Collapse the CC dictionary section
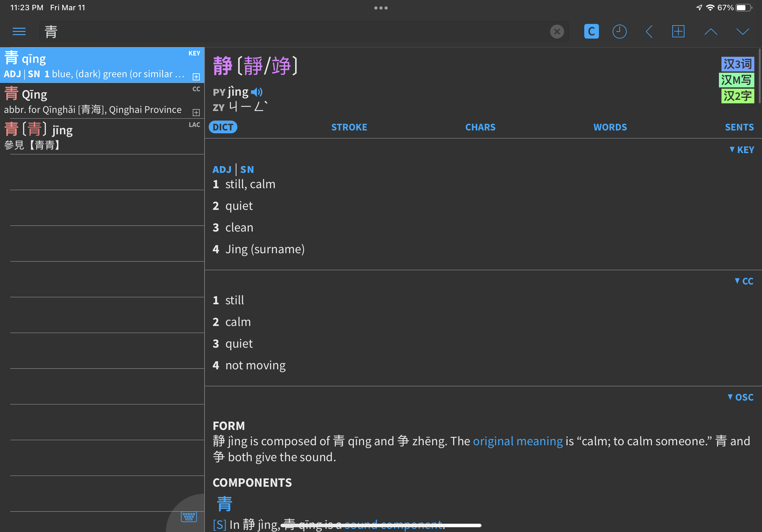This screenshot has height=532, width=762. click(744, 281)
